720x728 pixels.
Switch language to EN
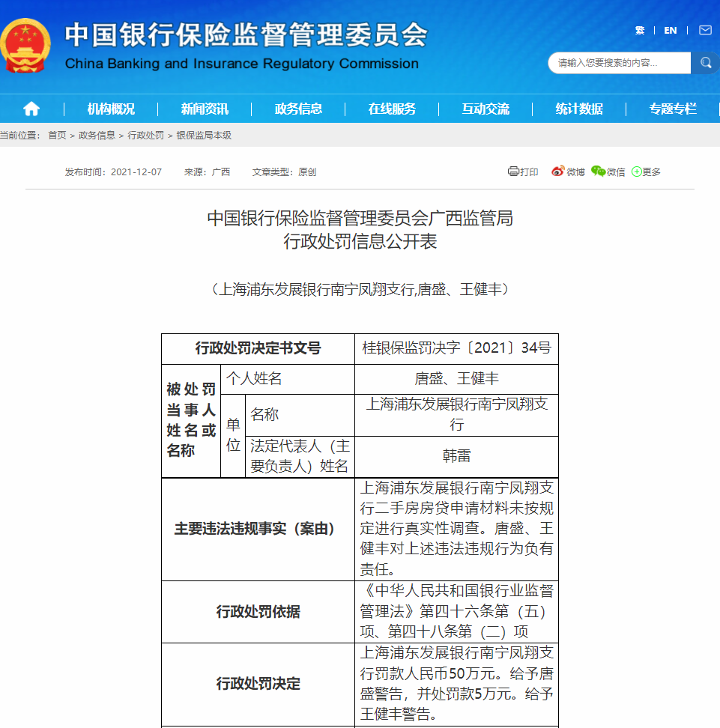671,31
